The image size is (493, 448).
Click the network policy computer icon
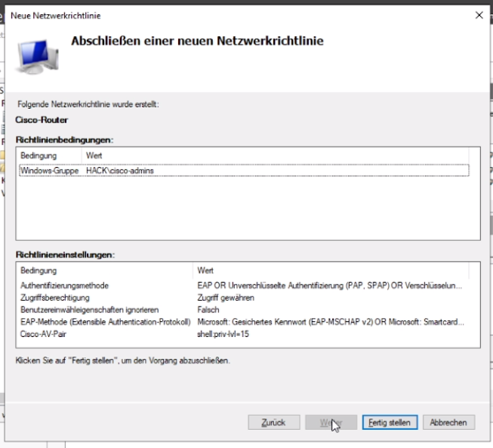[38, 56]
